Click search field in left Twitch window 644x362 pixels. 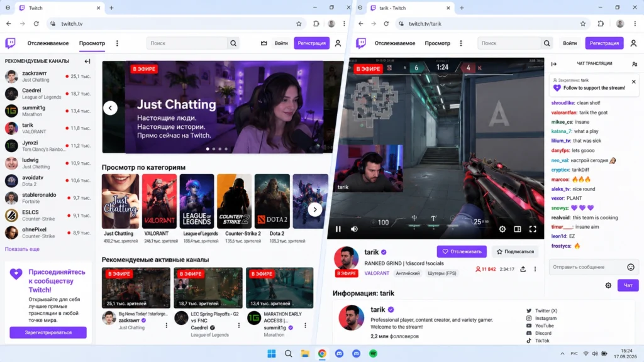[x=187, y=43]
